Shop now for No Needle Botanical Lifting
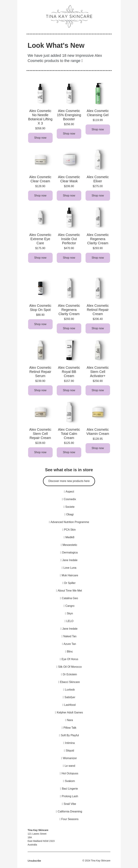Image resolution: width=138 pixels, height=868 pixels. pos(40,138)
